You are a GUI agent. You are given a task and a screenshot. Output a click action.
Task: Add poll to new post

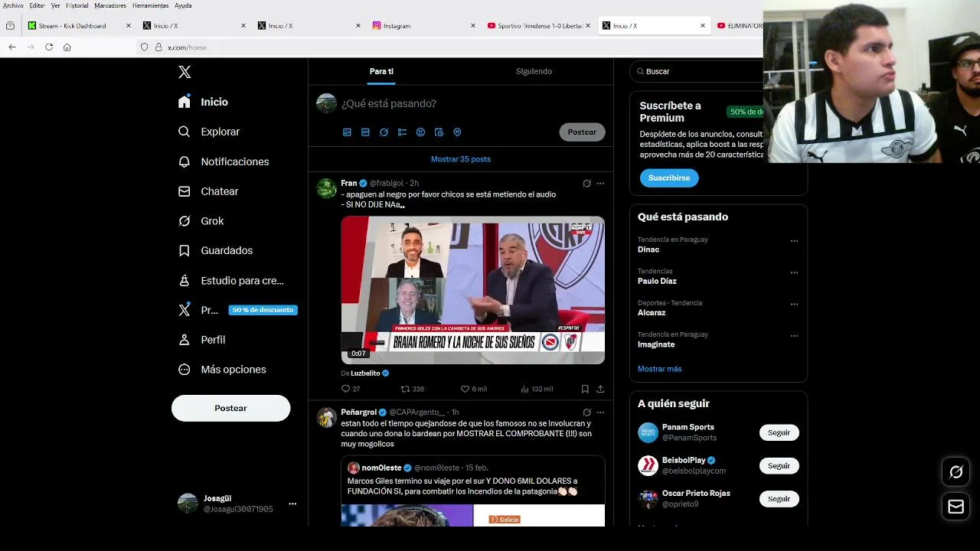click(402, 132)
